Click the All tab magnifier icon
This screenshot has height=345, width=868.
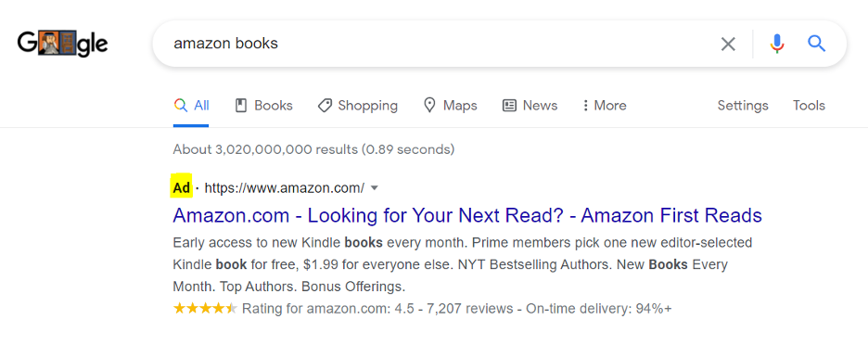pos(180,105)
